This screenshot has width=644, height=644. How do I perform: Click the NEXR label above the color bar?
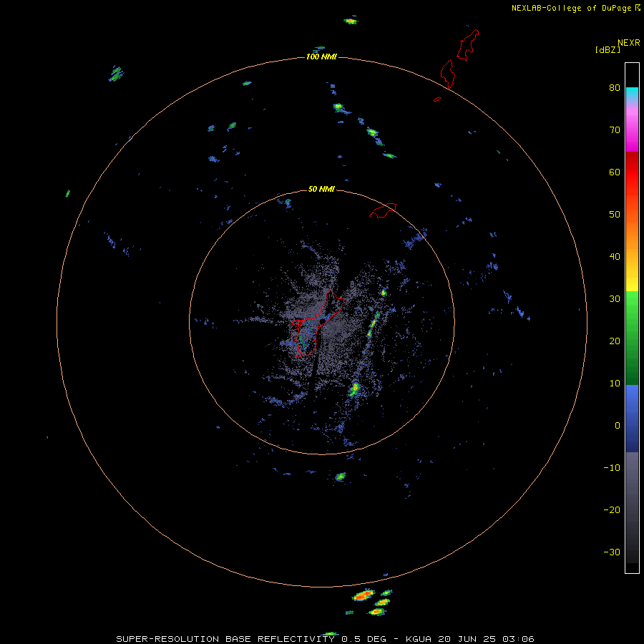click(629, 43)
